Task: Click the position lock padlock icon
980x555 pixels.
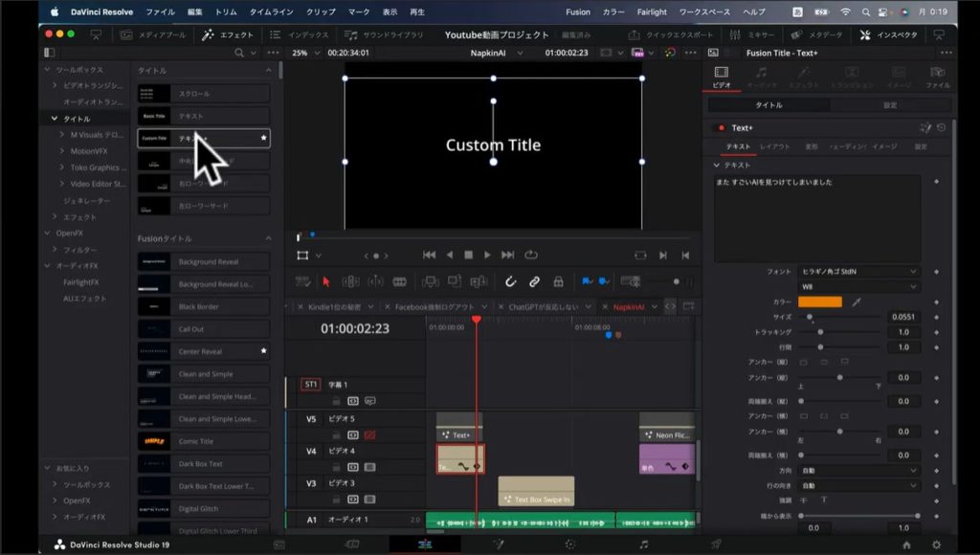Action: 558,281
